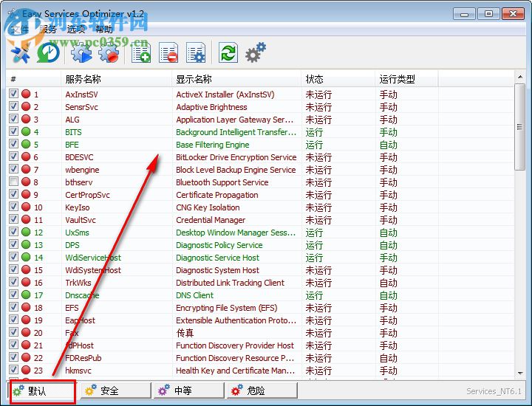Sort by the 运行类型 column header
532x406 pixels.
407,79
